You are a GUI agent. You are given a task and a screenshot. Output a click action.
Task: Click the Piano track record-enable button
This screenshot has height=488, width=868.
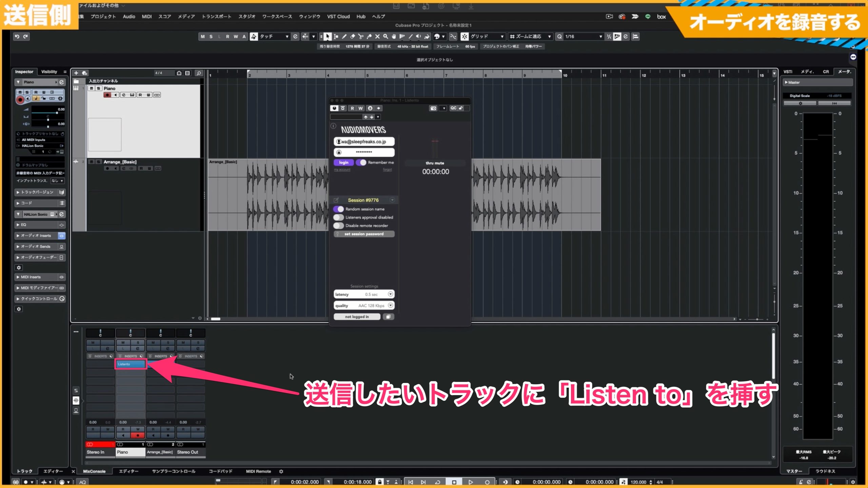click(x=107, y=95)
